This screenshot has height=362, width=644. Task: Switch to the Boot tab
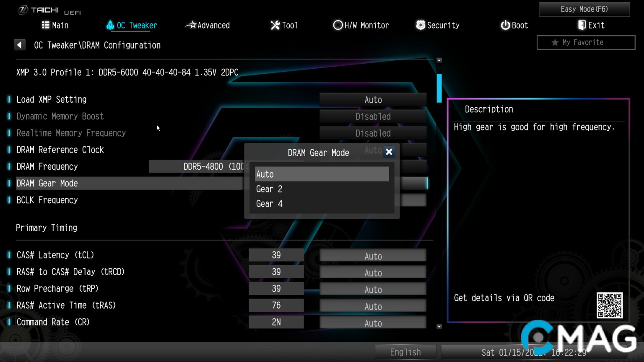(x=514, y=25)
